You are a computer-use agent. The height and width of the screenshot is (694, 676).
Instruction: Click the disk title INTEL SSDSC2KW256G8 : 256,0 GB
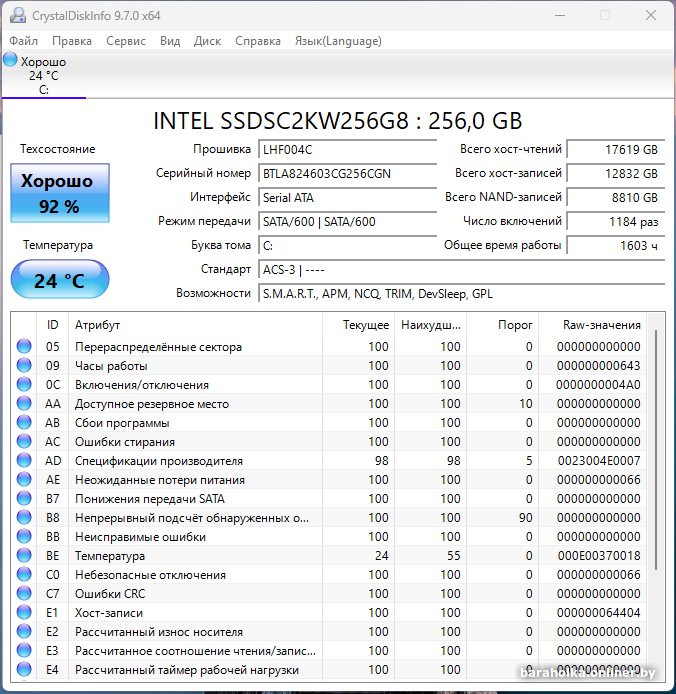pyautogui.click(x=338, y=121)
